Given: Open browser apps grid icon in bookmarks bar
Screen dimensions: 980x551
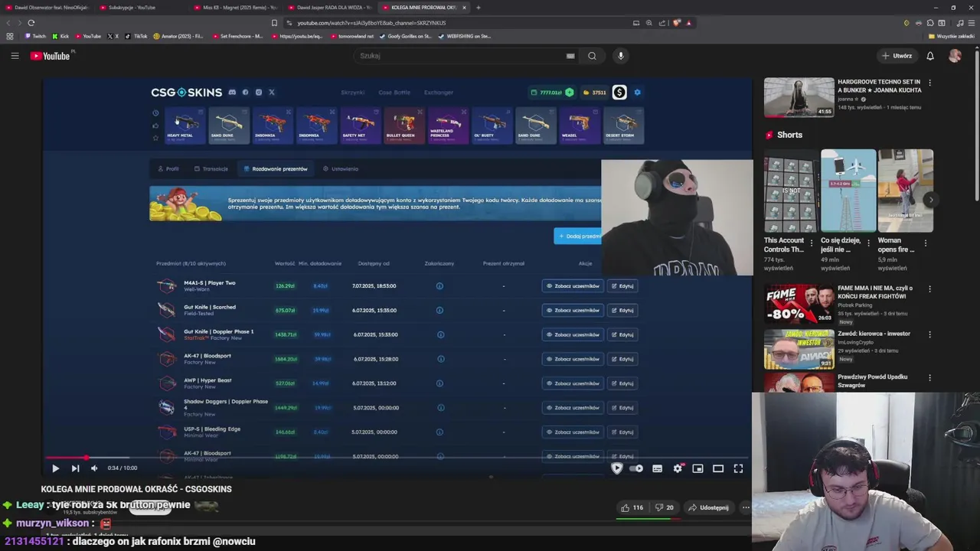Looking at the screenshot, I should pyautogui.click(x=10, y=36).
